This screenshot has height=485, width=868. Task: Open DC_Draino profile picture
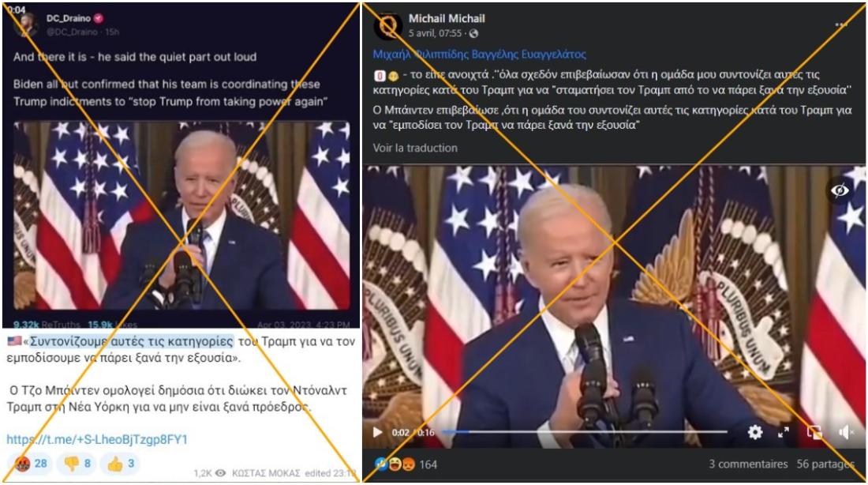click(25, 24)
